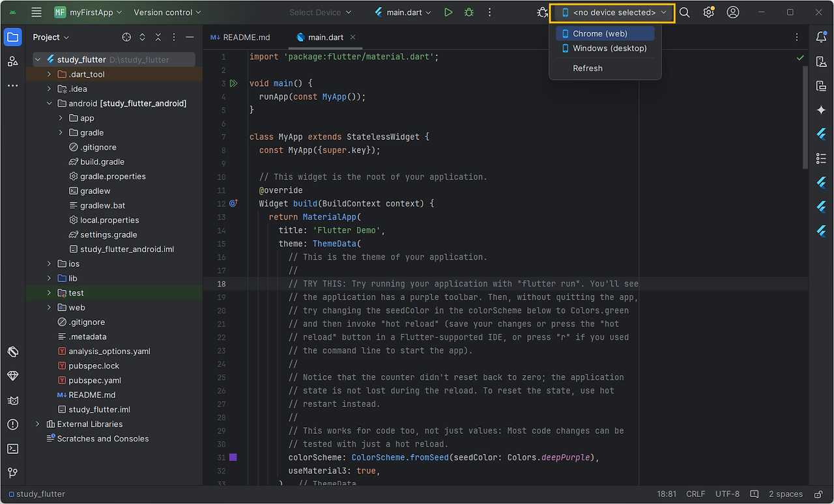
Task: Start debugging with the debug icon
Action: (x=468, y=11)
